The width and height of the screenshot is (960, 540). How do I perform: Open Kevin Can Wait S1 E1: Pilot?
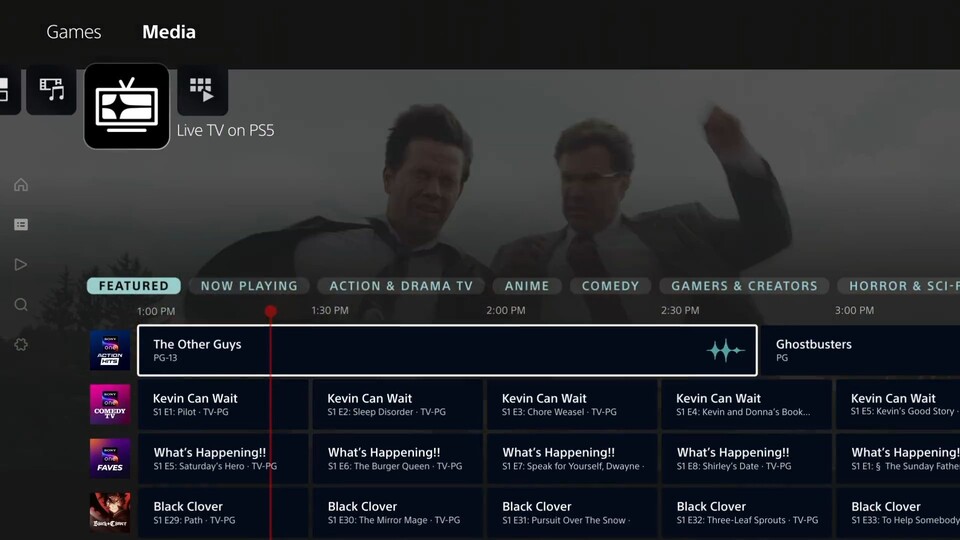click(x=223, y=404)
